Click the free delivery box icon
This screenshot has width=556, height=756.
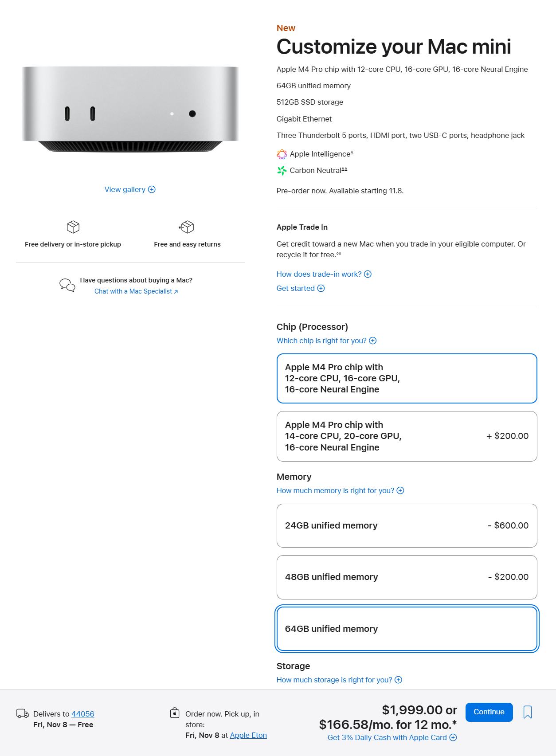coord(73,228)
